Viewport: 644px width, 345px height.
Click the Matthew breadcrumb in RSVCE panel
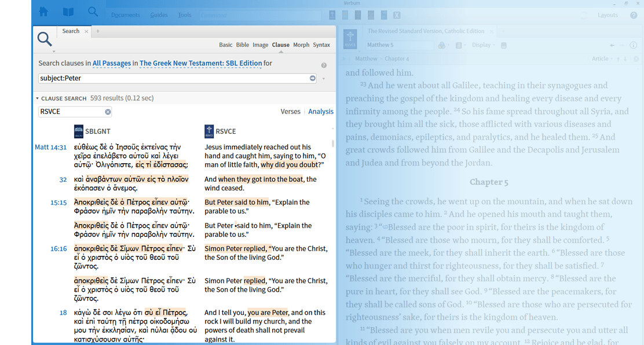point(366,59)
